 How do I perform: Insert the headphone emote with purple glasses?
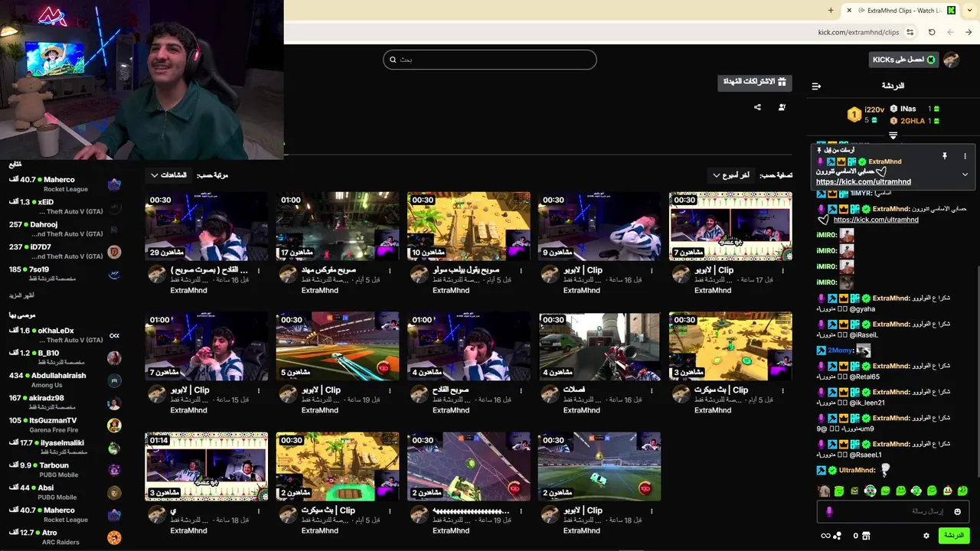[870, 491]
